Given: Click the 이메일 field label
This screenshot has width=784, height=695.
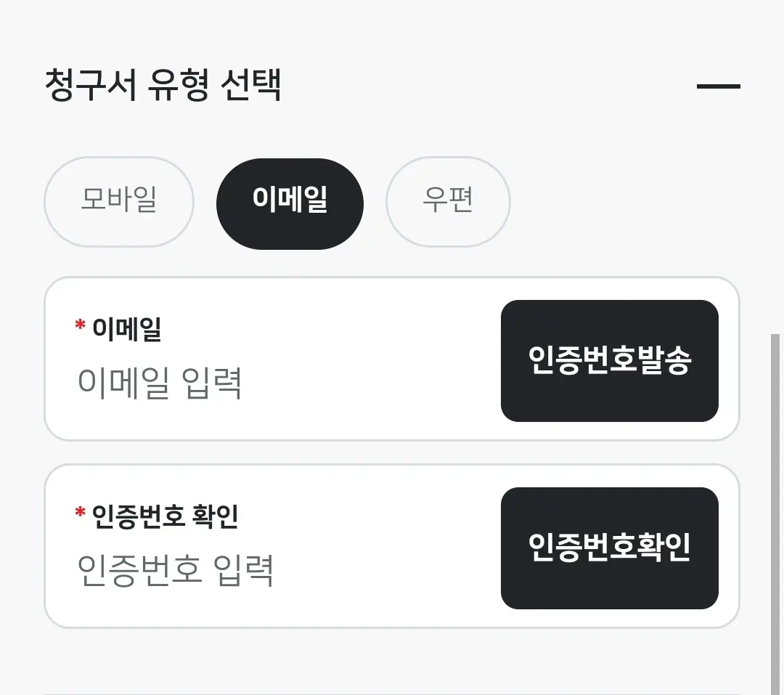Looking at the screenshot, I should pyautogui.click(x=128, y=328).
